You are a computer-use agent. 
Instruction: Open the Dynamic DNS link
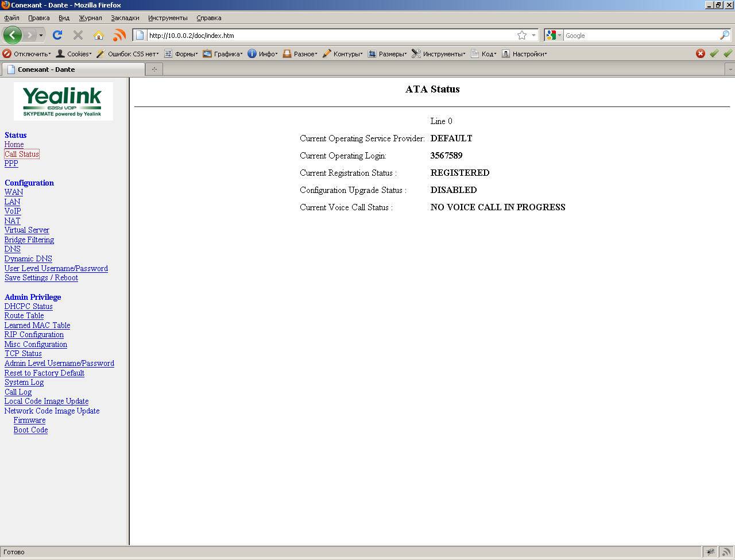pyautogui.click(x=28, y=259)
